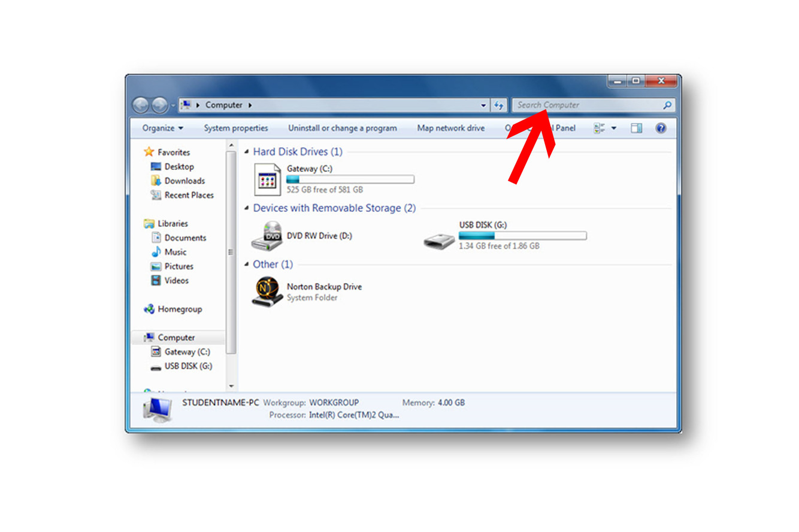Viewport: 799px width, 532px height.
Task: Click the Computer breadcrumb in address bar
Action: point(224,105)
